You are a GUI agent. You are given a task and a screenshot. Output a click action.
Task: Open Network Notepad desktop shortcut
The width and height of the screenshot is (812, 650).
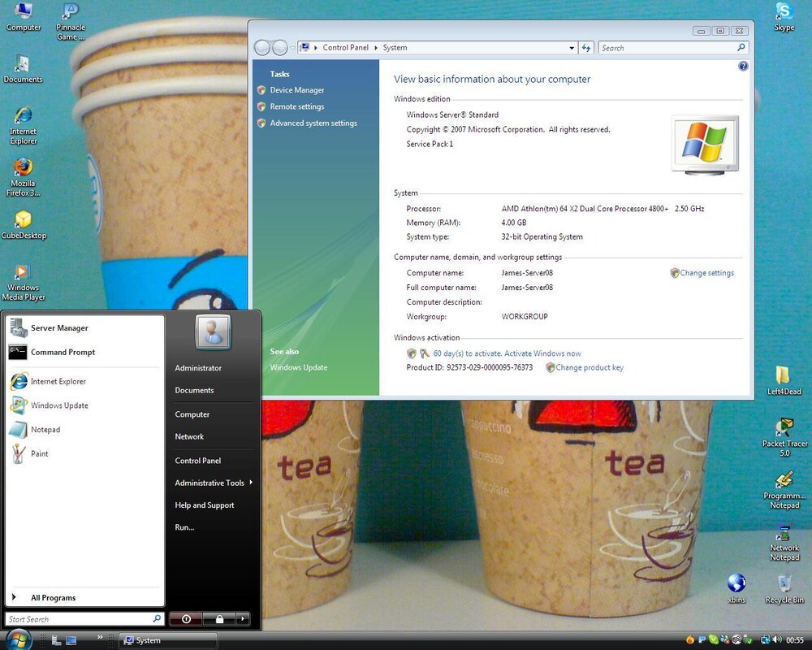(784, 543)
